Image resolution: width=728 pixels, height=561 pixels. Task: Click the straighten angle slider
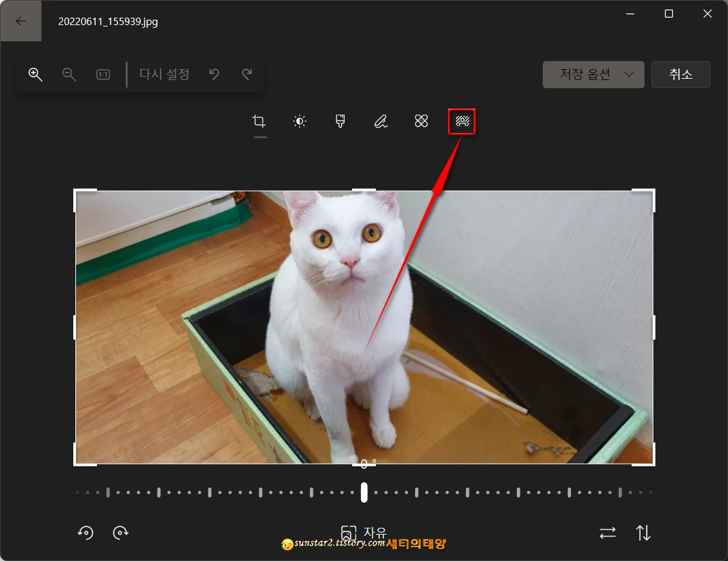pyautogui.click(x=364, y=493)
